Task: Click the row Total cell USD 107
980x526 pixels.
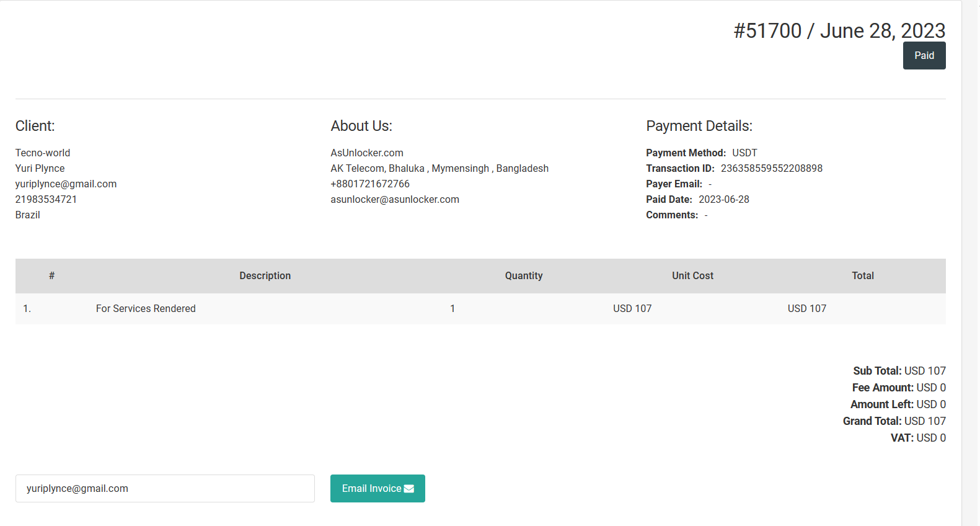Action: tap(807, 308)
